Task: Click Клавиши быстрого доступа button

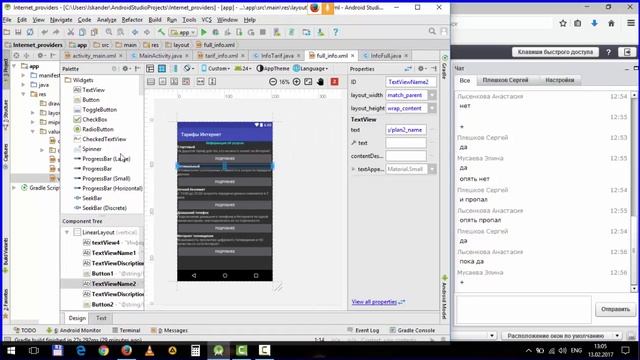Action: pos(555,52)
